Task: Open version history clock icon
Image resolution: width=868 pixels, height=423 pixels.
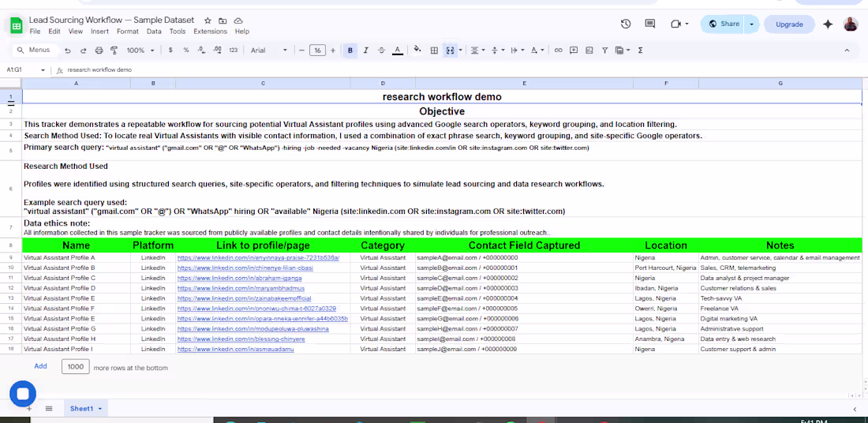Action: [626, 24]
